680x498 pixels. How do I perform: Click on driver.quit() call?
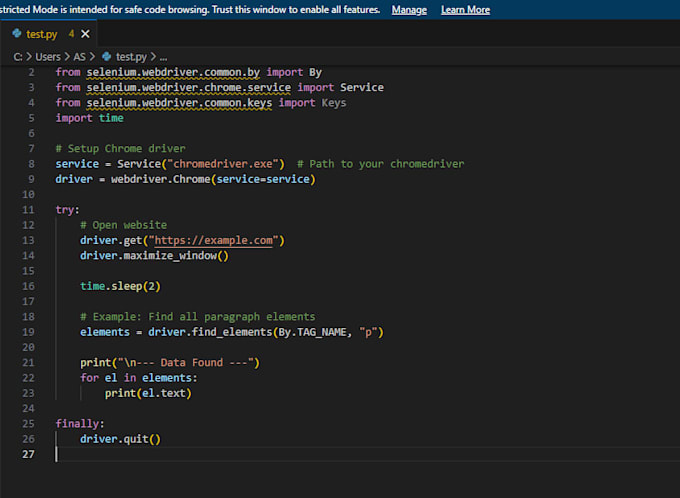click(121, 439)
